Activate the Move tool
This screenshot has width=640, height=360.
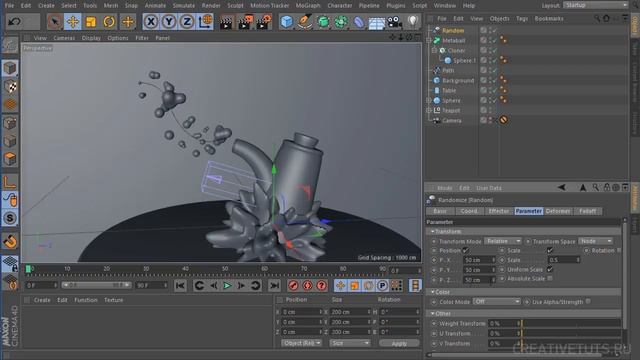73,21
